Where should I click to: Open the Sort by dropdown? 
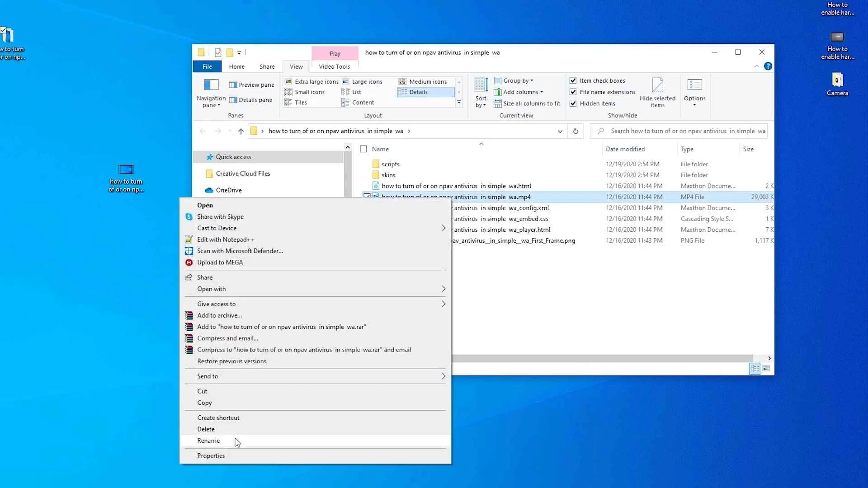tap(481, 93)
